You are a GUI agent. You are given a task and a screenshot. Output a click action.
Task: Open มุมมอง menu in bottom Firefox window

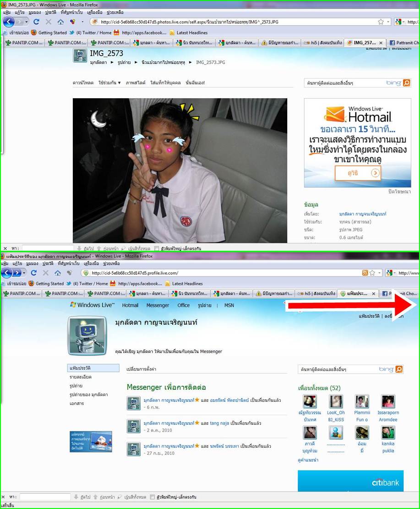point(32,264)
